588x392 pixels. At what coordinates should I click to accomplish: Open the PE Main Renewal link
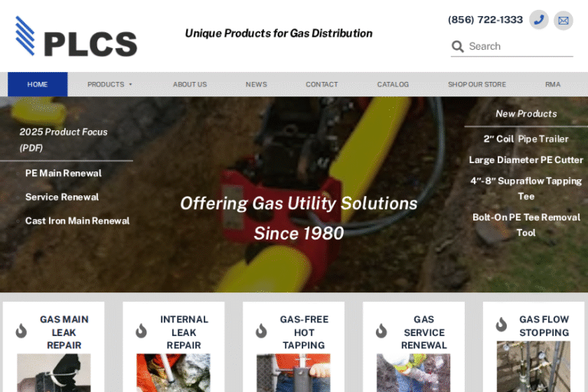point(64,173)
